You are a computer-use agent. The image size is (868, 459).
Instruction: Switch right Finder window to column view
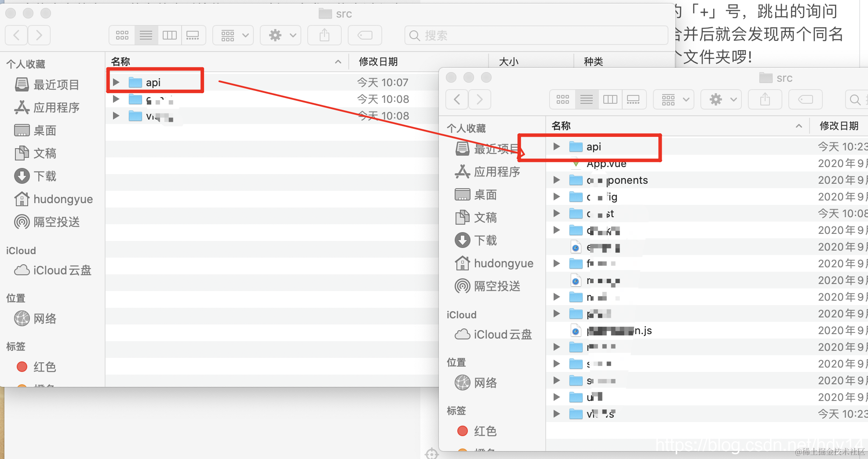point(610,99)
